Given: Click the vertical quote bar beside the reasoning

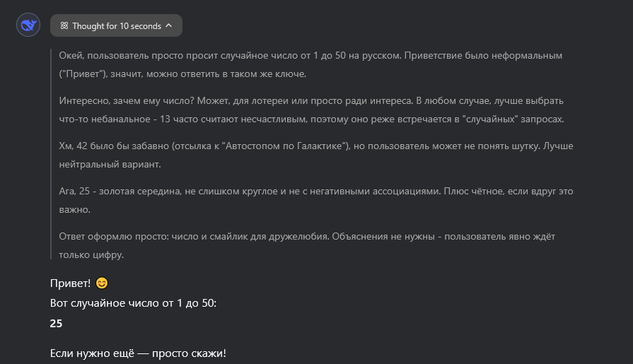Looking at the screenshot, I should click(x=51, y=154).
